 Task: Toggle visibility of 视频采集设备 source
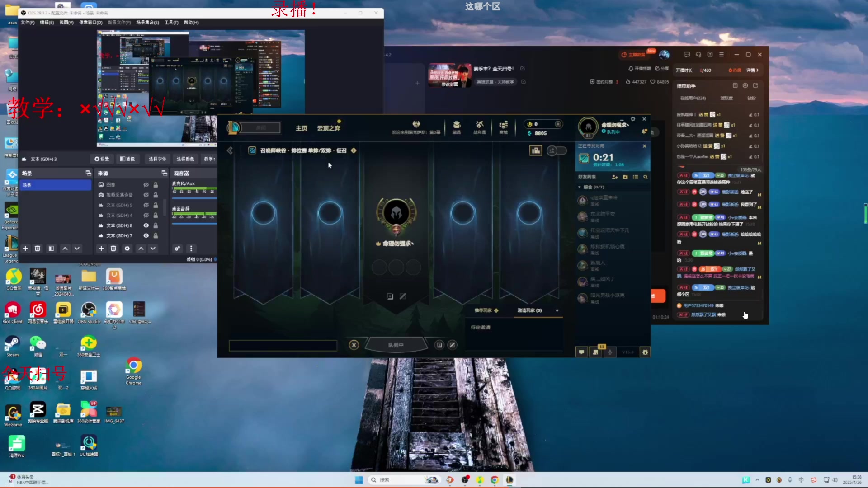[x=146, y=195]
